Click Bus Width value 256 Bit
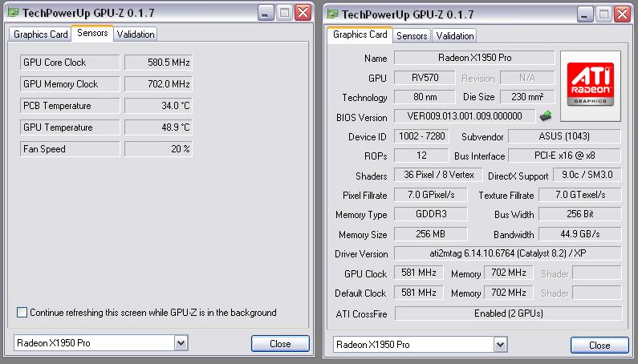The width and height of the screenshot is (638, 364). pos(580,214)
